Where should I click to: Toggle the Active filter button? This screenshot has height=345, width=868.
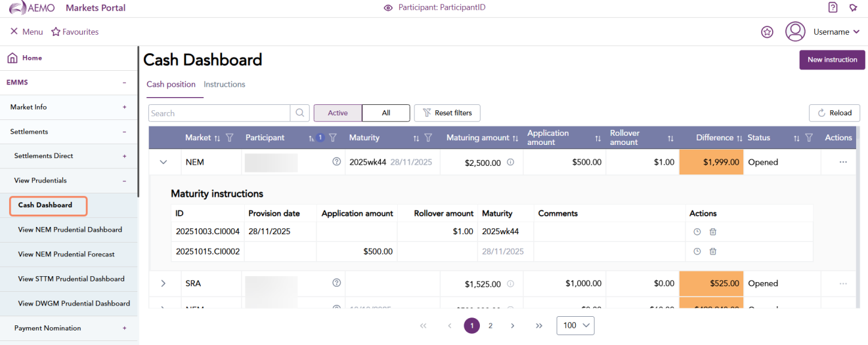(337, 113)
